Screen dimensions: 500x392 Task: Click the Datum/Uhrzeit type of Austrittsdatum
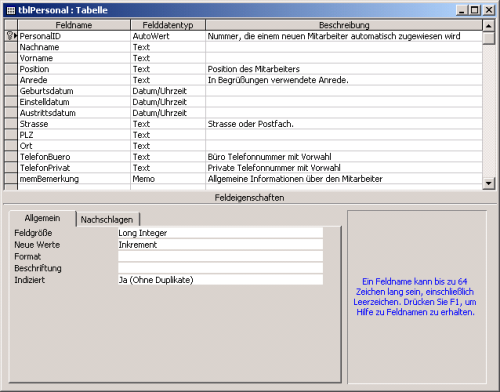[x=168, y=113]
